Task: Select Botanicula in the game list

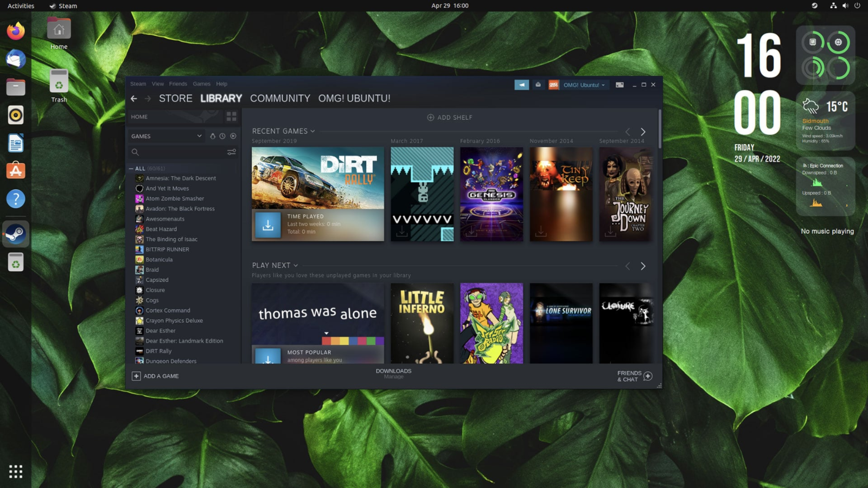Action: click(159, 260)
